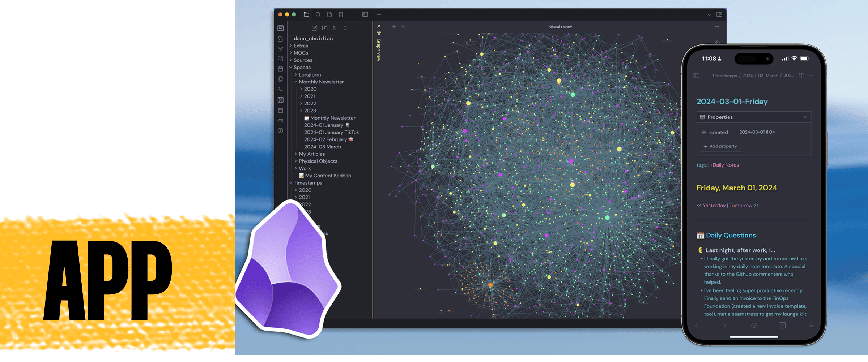Viewport: 868px width, 362px height.
Task: Open the 2024-01 January TikTok note
Action: tap(331, 133)
